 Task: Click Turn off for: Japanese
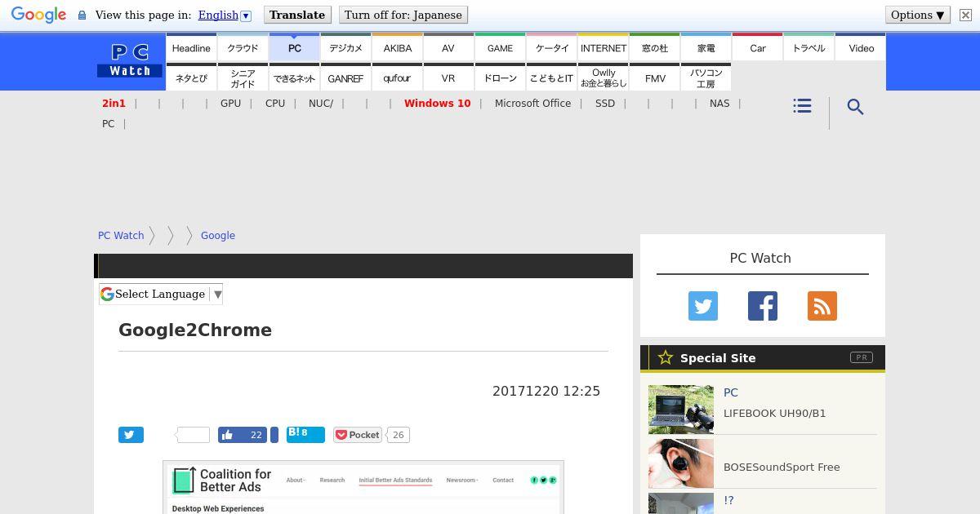pyautogui.click(x=403, y=15)
